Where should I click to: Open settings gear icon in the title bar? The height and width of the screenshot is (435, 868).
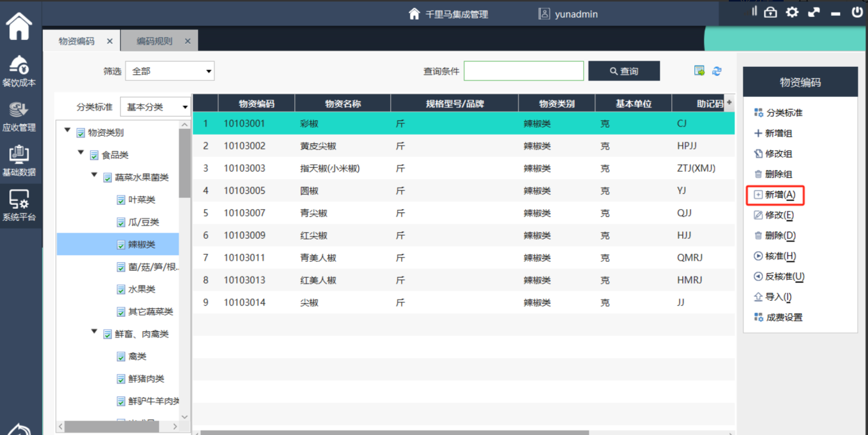click(792, 12)
